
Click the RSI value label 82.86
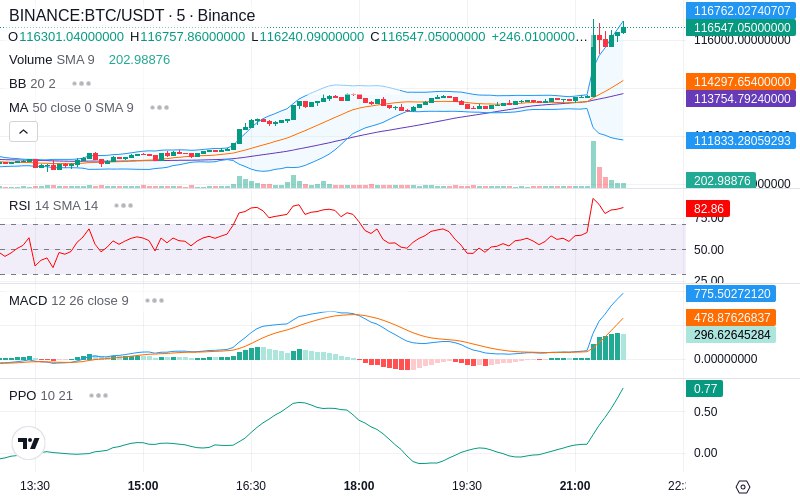click(x=708, y=209)
